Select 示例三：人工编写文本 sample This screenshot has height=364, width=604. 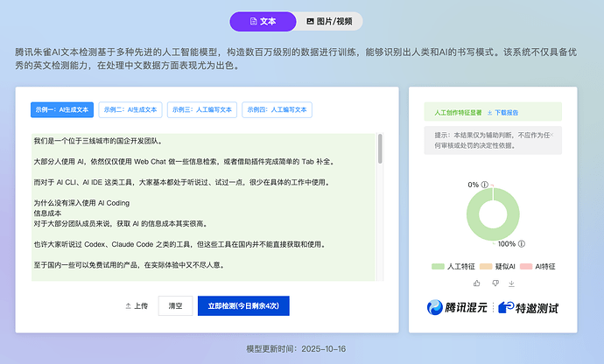pos(202,109)
